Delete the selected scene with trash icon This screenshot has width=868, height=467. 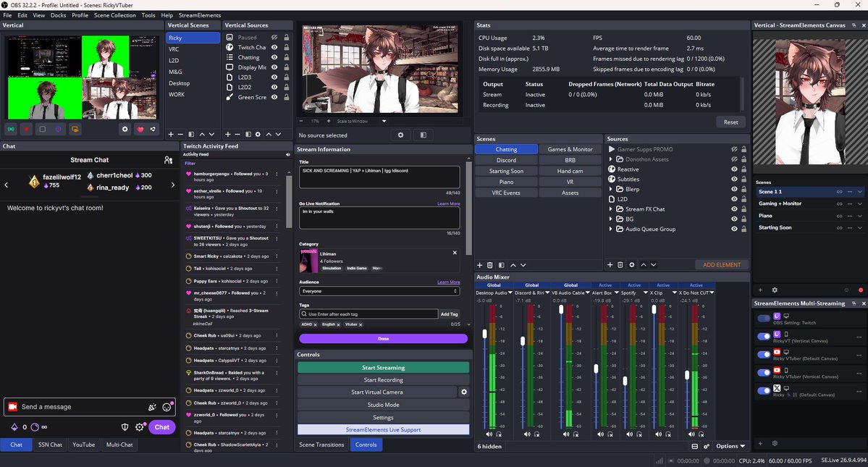point(490,265)
